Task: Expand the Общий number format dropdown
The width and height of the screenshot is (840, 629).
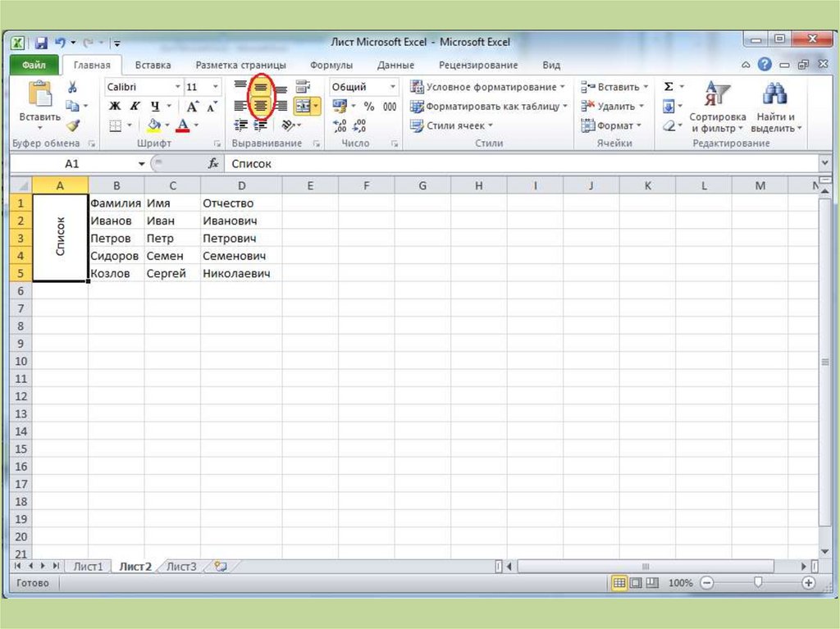Action: pos(393,87)
